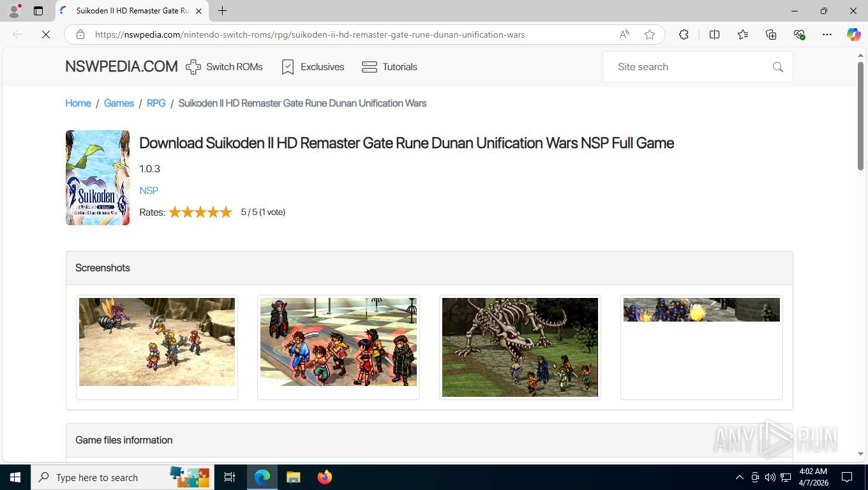This screenshot has height=490, width=868.
Task: Open the Tutorials section
Action: point(389,67)
